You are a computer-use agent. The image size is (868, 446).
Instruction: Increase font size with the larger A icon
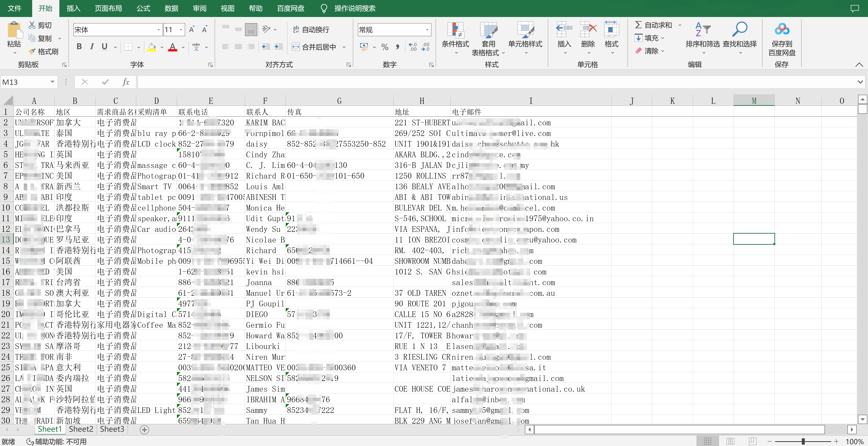[x=192, y=30]
